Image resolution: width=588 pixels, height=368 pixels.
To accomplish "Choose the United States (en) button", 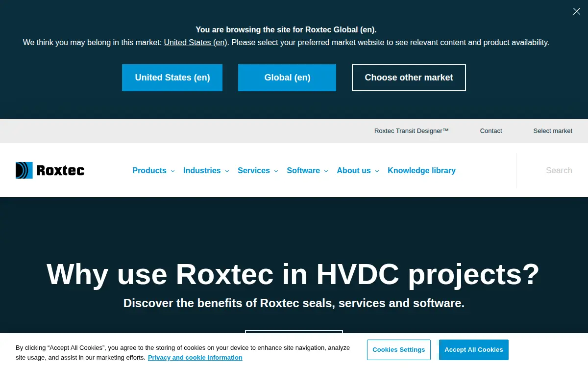I will pyautogui.click(x=172, y=78).
